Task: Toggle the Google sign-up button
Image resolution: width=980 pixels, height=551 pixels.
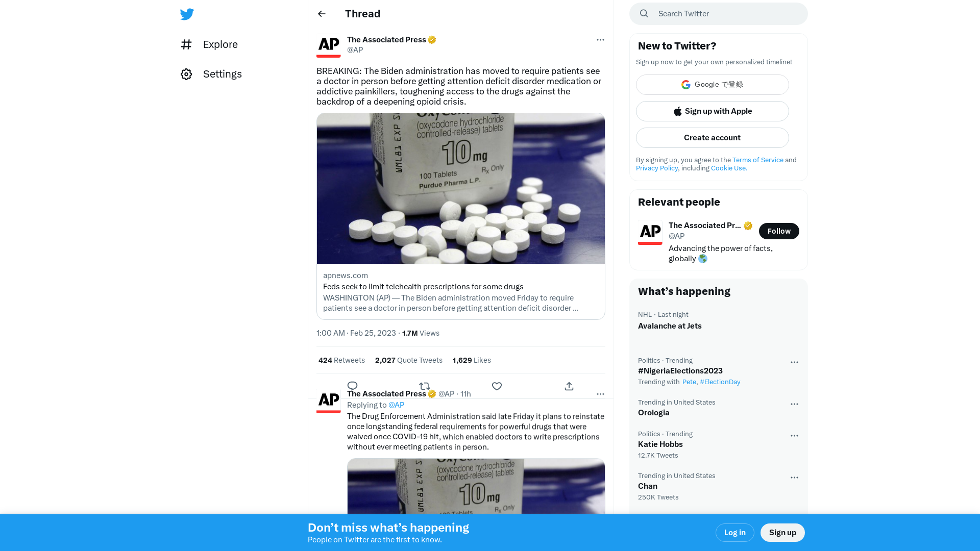Action: 712,84
